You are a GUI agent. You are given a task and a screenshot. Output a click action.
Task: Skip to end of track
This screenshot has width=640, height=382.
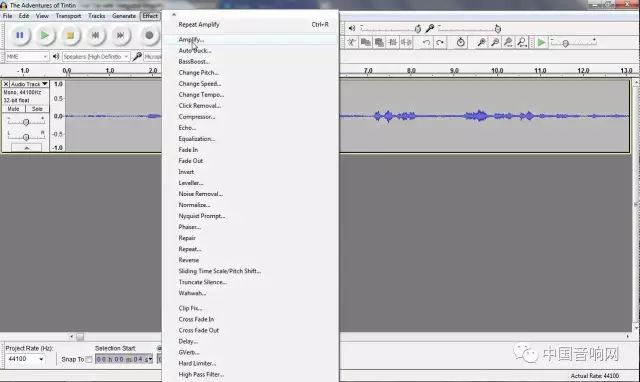[x=120, y=36]
